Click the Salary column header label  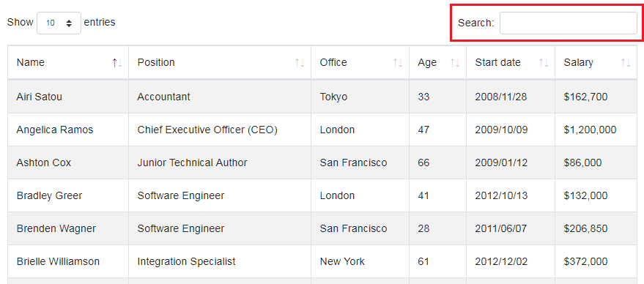tap(578, 62)
